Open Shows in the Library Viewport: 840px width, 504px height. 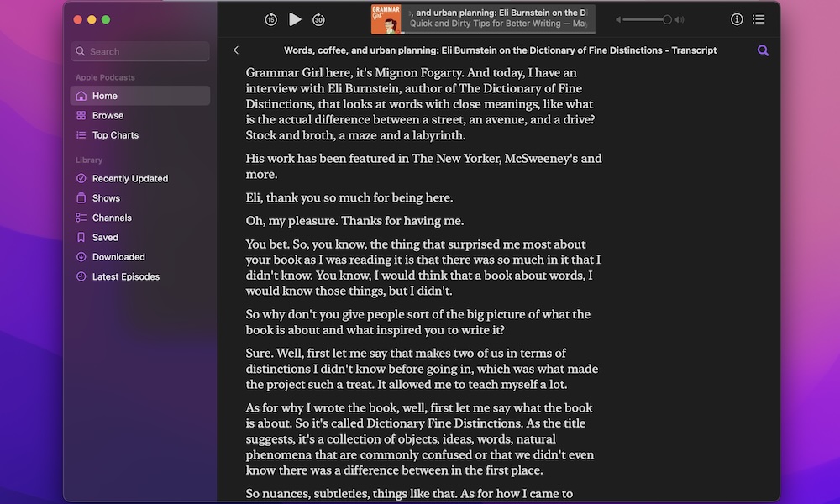coord(139,198)
